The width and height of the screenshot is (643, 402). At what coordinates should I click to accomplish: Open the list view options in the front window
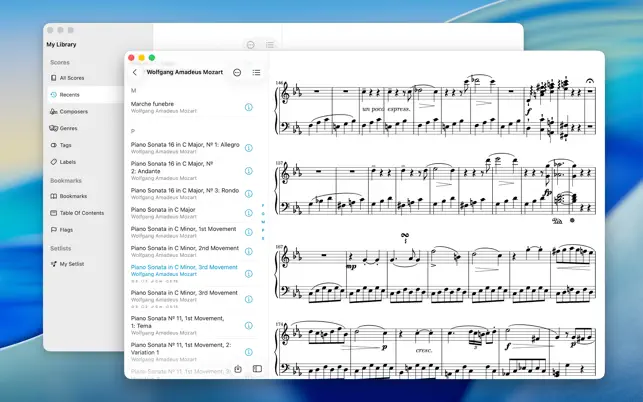tap(256, 73)
